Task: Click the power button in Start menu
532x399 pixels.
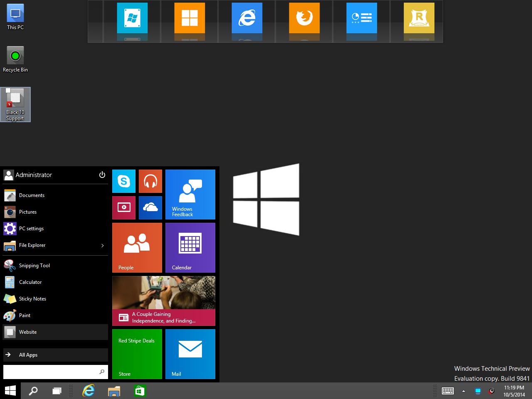Action: click(x=102, y=175)
